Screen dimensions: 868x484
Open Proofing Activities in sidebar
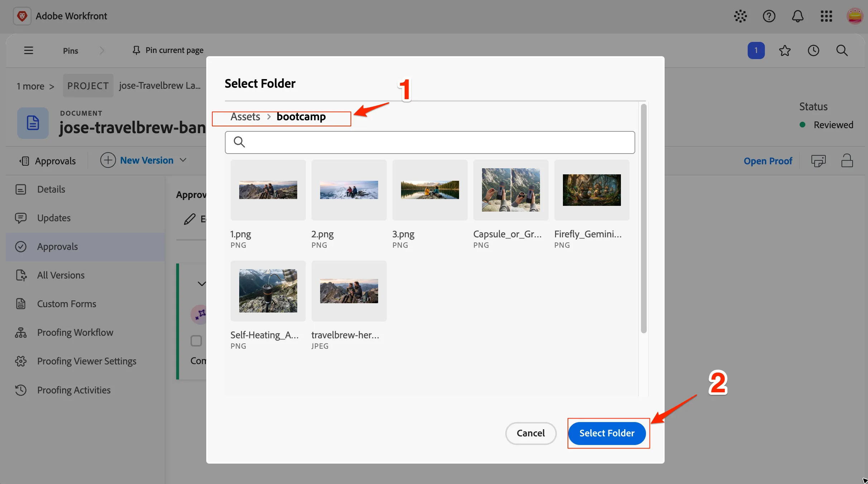[x=85, y=390]
